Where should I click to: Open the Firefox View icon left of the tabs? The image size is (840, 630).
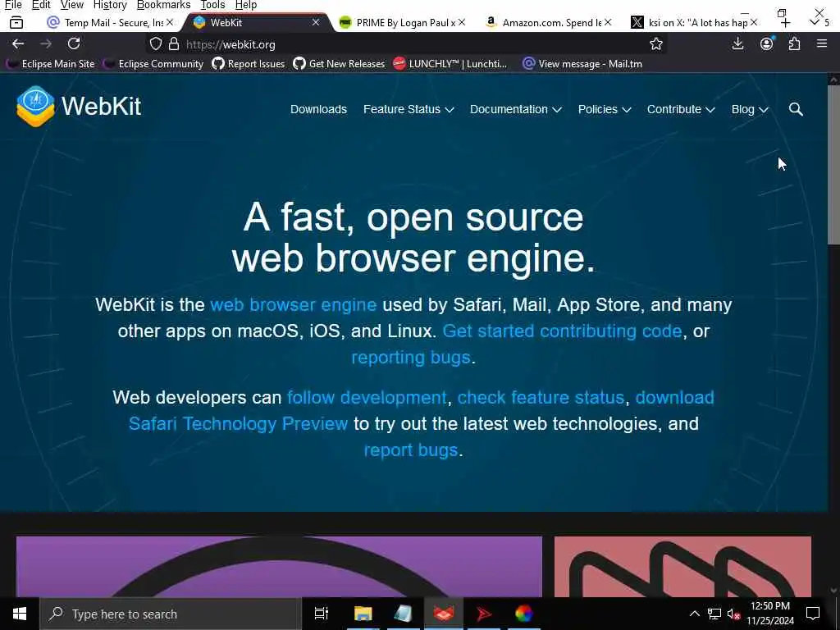click(x=16, y=22)
